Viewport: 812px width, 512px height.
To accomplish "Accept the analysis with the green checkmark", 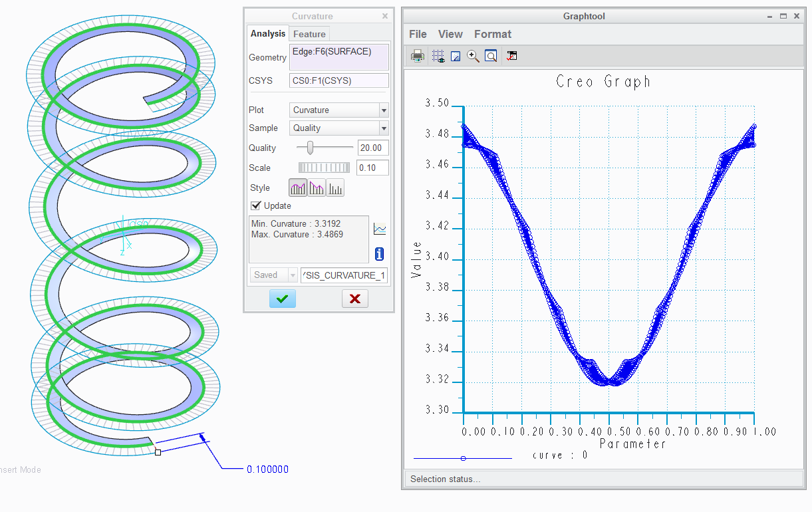I will (282, 299).
